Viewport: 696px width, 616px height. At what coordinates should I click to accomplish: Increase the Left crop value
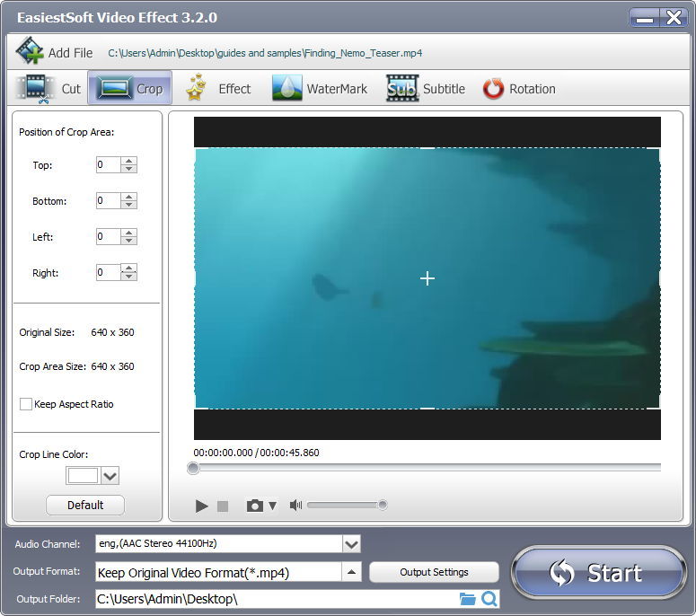(x=128, y=233)
